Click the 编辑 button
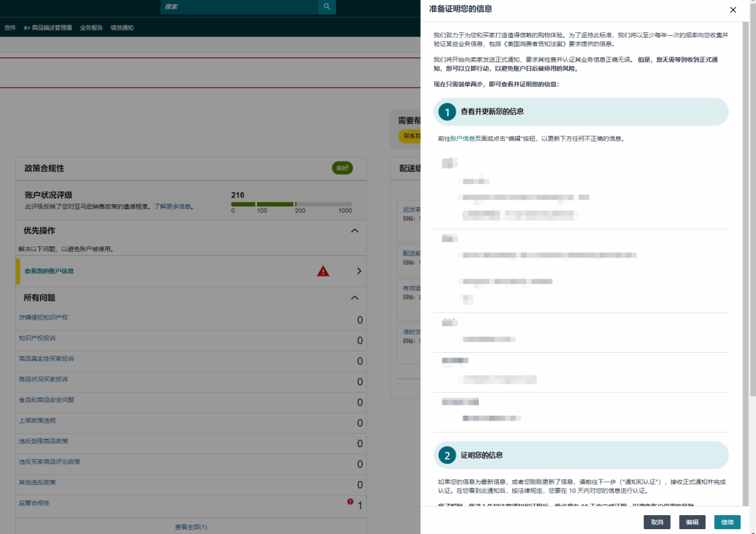Screen dimensions: 756x534 point(692,522)
